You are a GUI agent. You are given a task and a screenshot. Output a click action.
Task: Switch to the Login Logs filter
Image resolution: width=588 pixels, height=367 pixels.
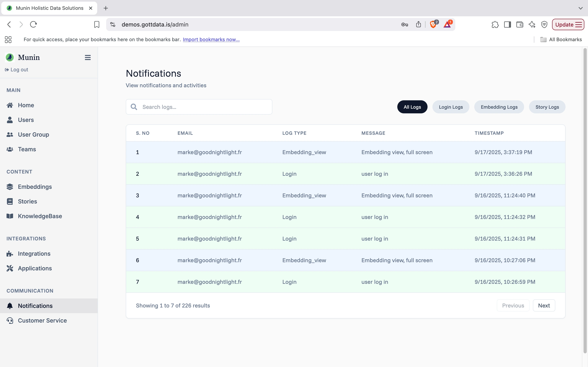click(450, 107)
